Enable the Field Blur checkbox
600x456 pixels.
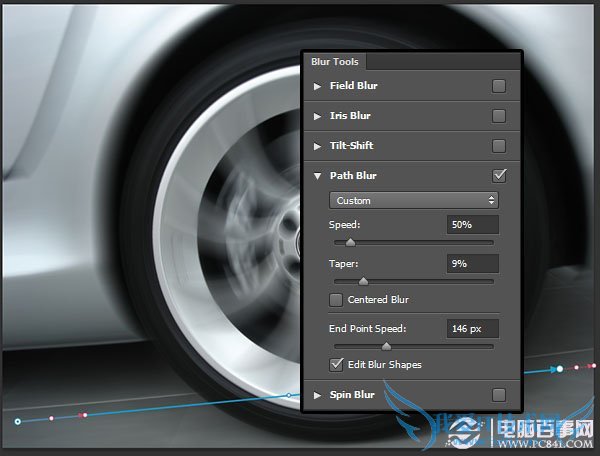click(499, 86)
